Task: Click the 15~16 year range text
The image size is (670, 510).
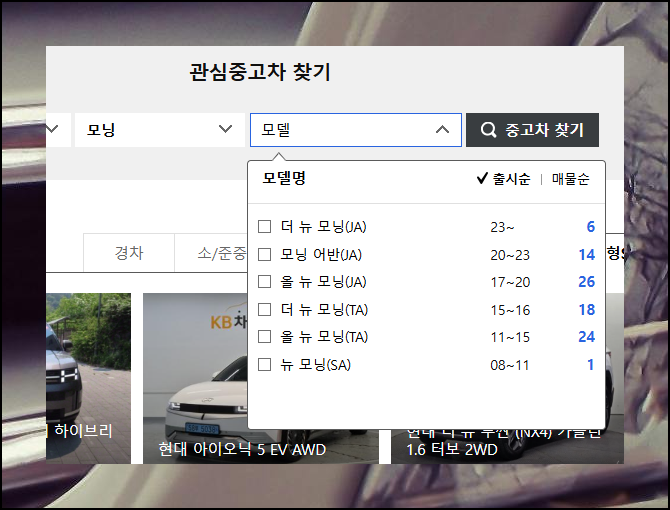Action: [510, 310]
